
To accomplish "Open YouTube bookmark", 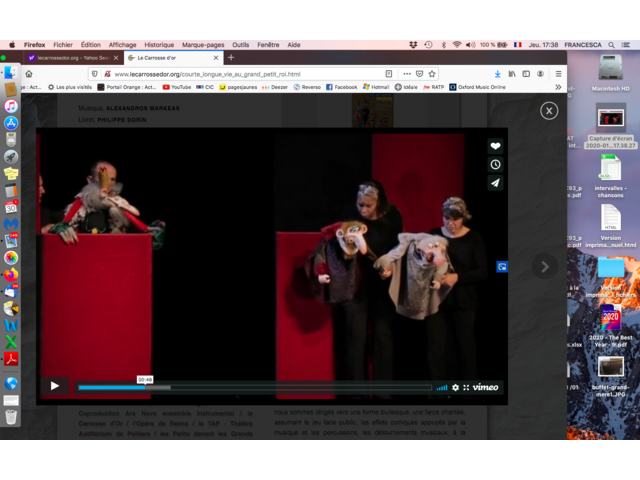I will (x=177, y=87).
